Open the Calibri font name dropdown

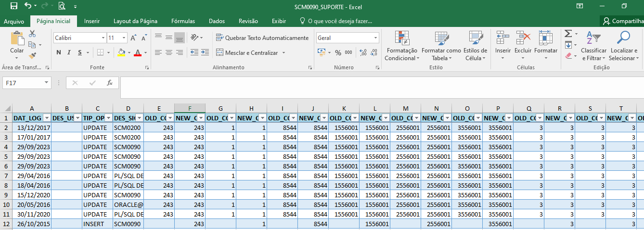(x=103, y=38)
